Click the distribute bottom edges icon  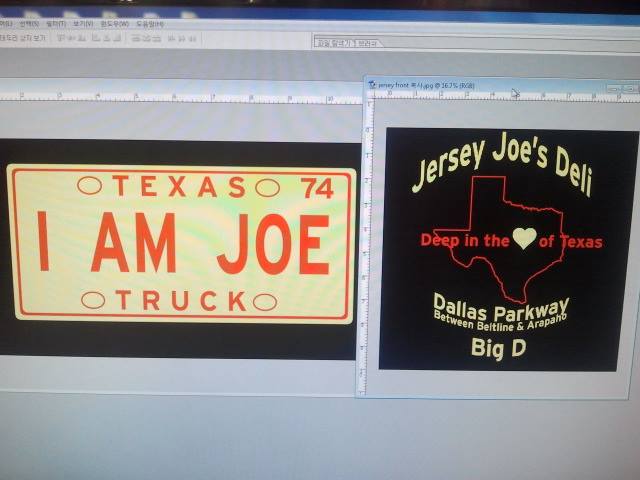[156, 38]
